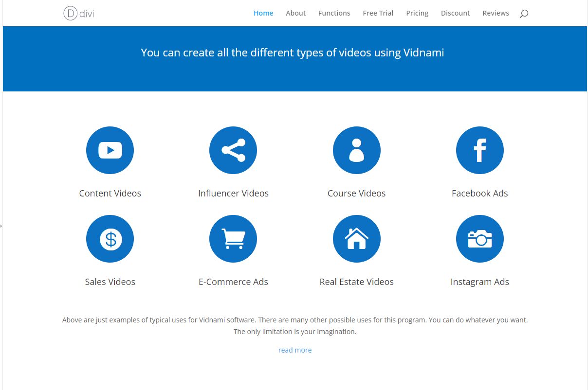Follow the read more link
This screenshot has width=588, height=390.
(x=295, y=350)
